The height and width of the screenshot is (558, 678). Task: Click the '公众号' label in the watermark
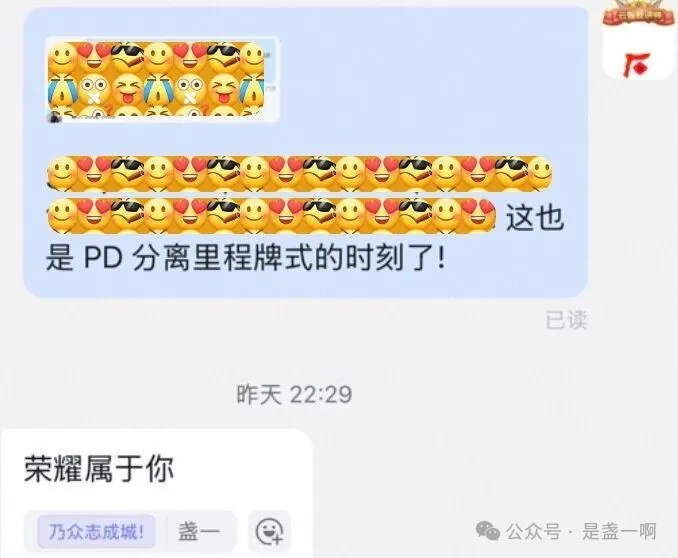[x=534, y=531]
